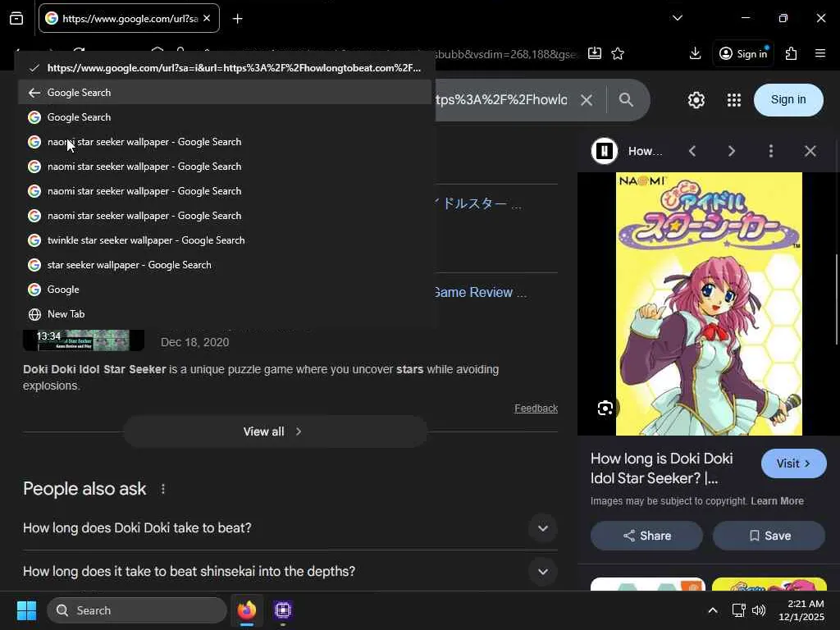The image size is (840, 630).
Task: Click the page vertical scrollbar thumb
Action: point(836,300)
